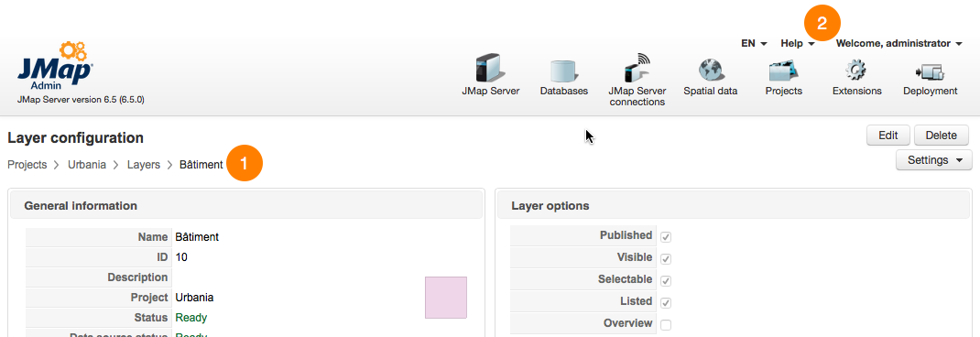Open the JMap Server section icon

pos(490,68)
